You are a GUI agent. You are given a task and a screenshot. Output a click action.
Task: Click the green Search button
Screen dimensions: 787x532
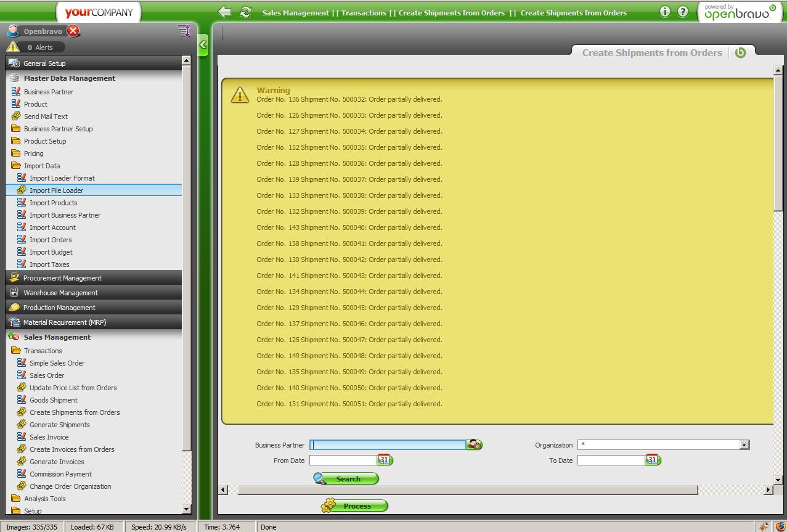(346, 479)
